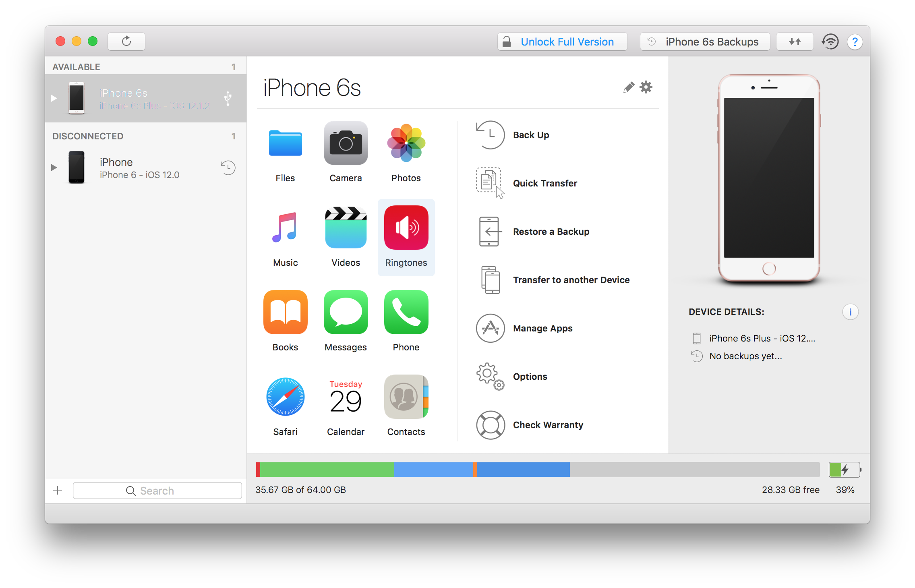The image size is (915, 588).
Task: Expand the disconnected iPhone tree
Action: click(54, 167)
